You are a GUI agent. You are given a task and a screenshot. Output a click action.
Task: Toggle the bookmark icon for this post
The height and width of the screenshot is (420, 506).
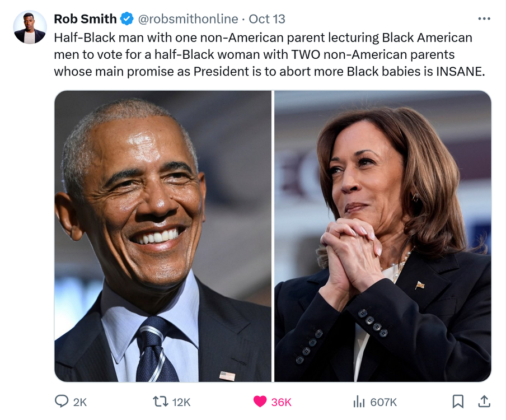(458, 401)
